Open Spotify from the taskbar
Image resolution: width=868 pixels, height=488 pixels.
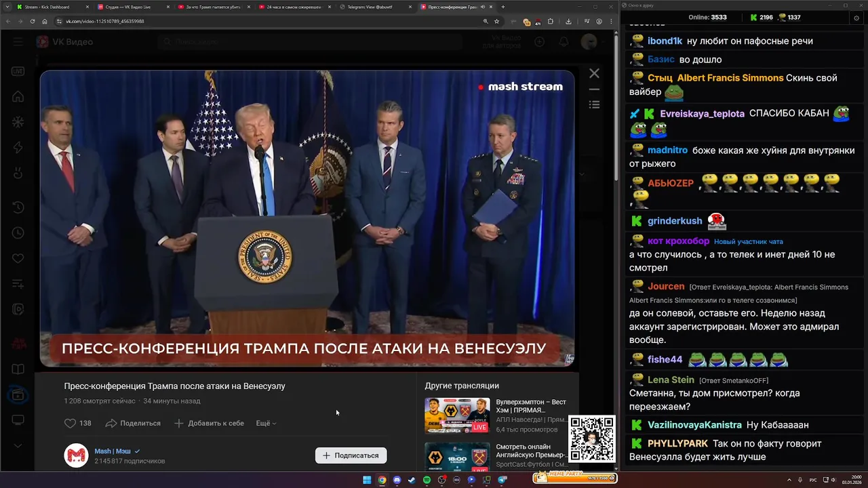pyautogui.click(x=427, y=480)
